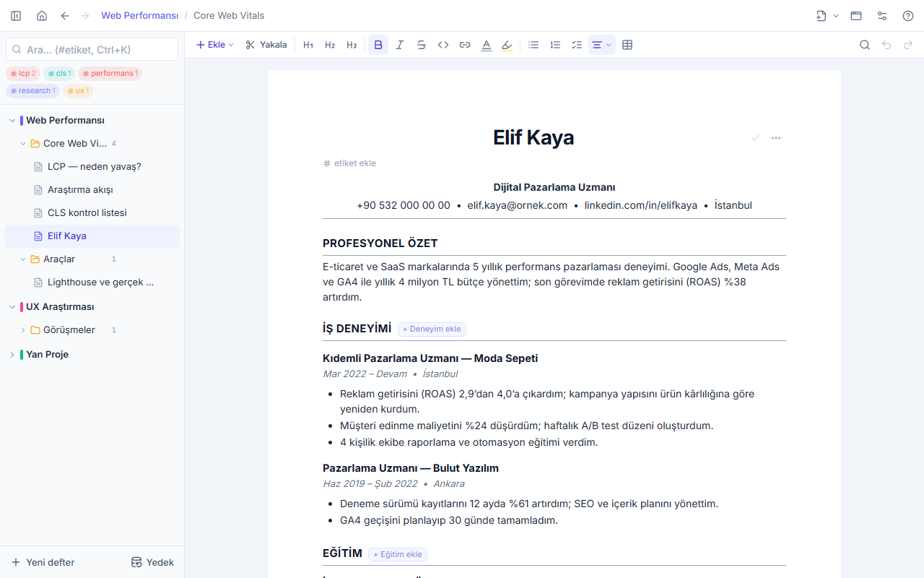Open the help question mark icon
The image size is (924, 578).
(908, 16)
